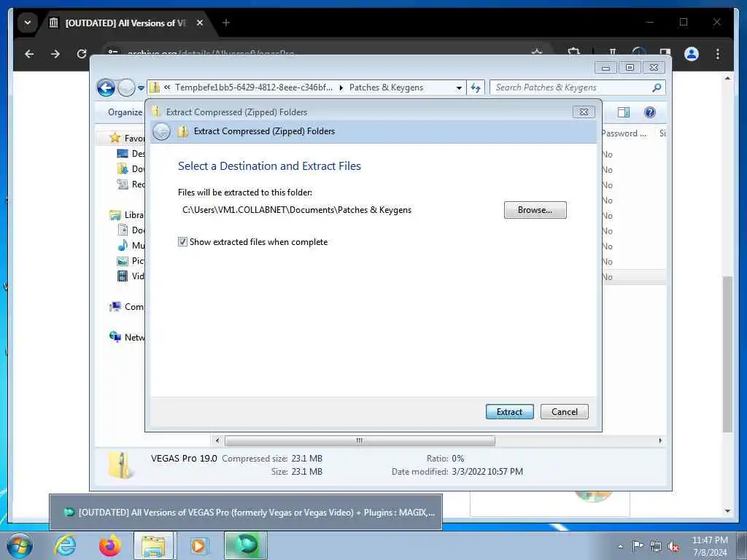This screenshot has width=747, height=560.
Task: Open Windows Media Player from taskbar
Action: click(198, 545)
